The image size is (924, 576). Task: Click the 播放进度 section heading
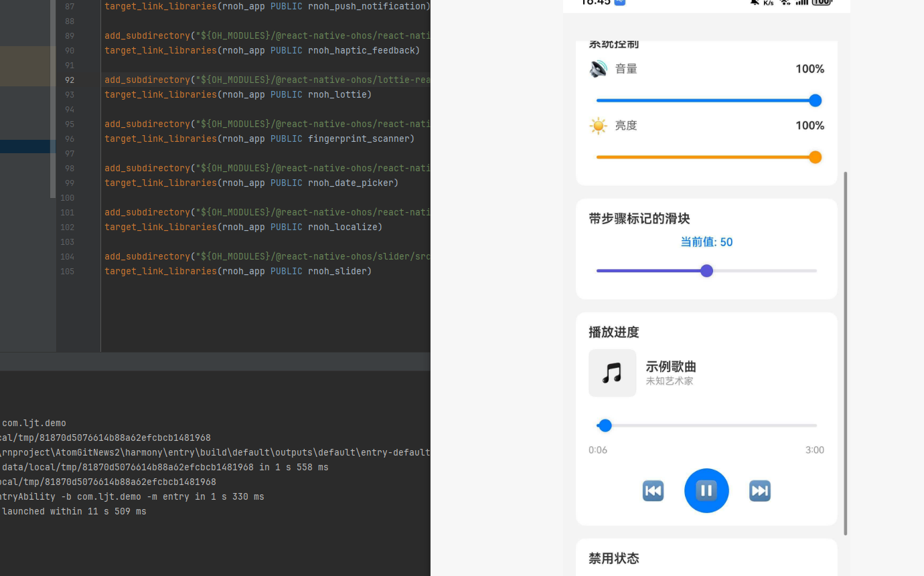pos(613,332)
